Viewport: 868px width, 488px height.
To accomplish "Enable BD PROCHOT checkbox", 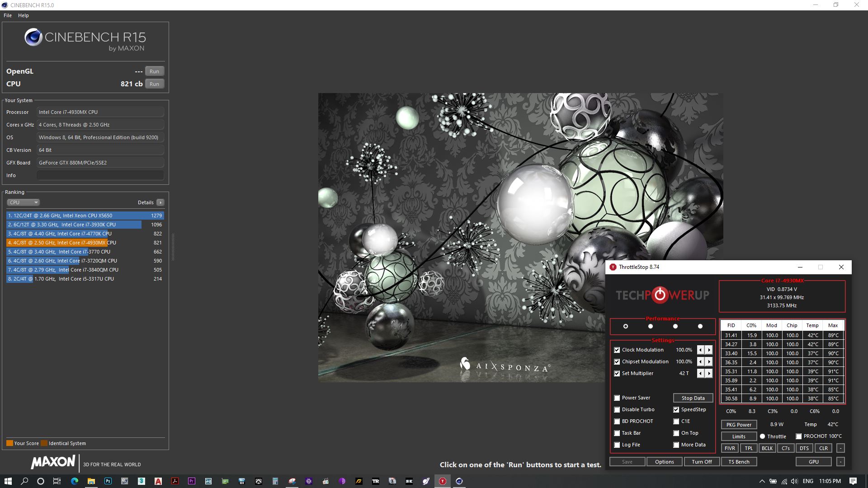I will pos(617,421).
